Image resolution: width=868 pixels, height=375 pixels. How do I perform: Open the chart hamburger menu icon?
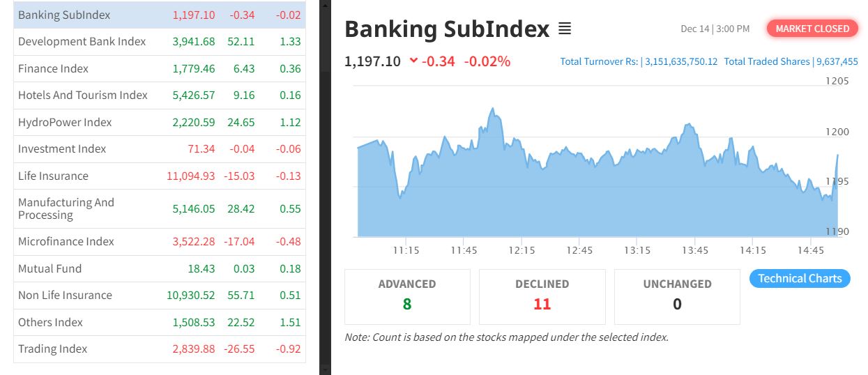pos(565,29)
